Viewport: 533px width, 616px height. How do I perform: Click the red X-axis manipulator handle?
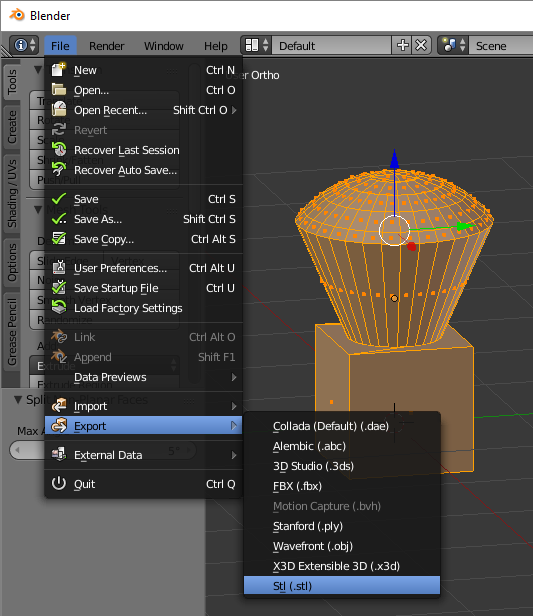[411, 246]
